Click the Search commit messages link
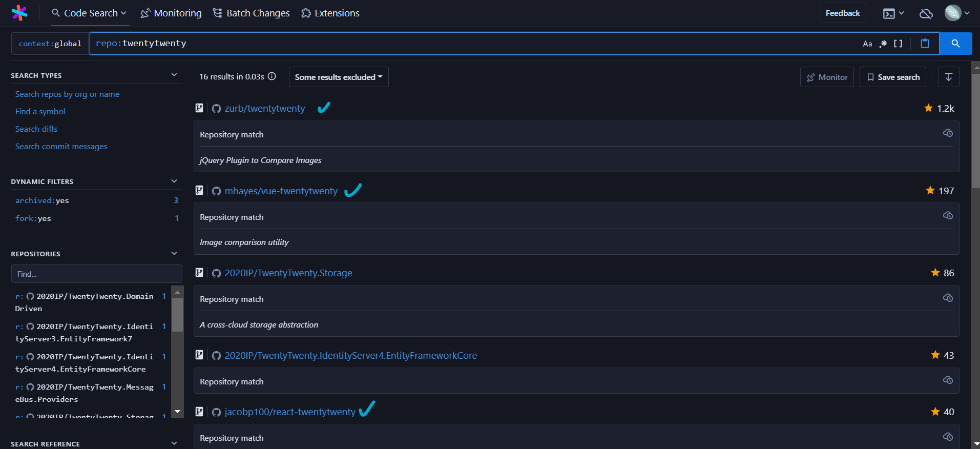The width and height of the screenshot is (980, 449). 61,147
